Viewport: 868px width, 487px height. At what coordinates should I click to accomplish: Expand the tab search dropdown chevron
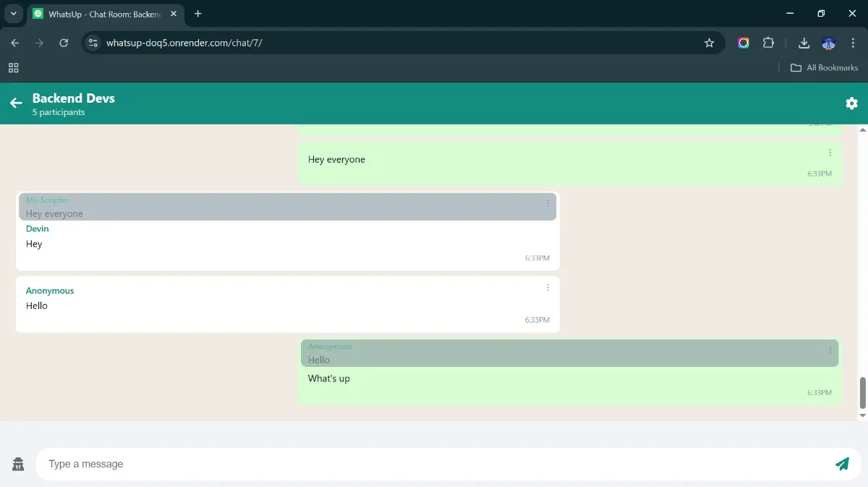point(13,14)
